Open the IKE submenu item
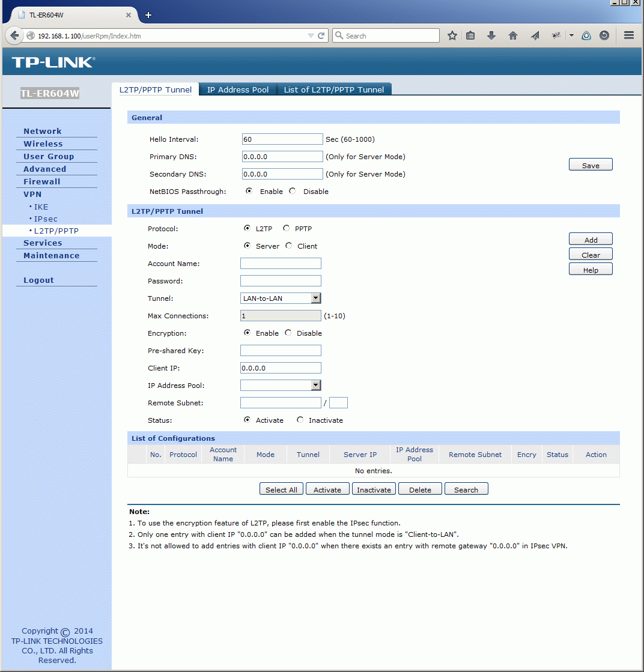644x672 pixels. [x=41, y=207]
